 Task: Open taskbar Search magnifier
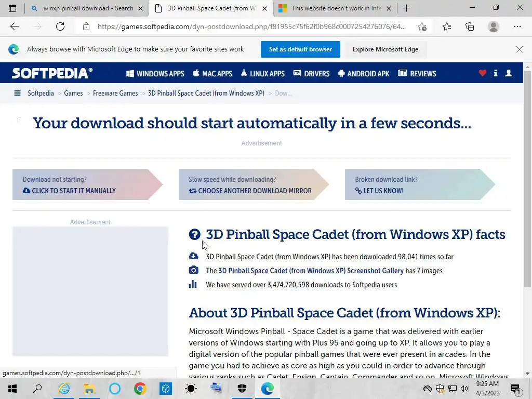coord(37,389)
